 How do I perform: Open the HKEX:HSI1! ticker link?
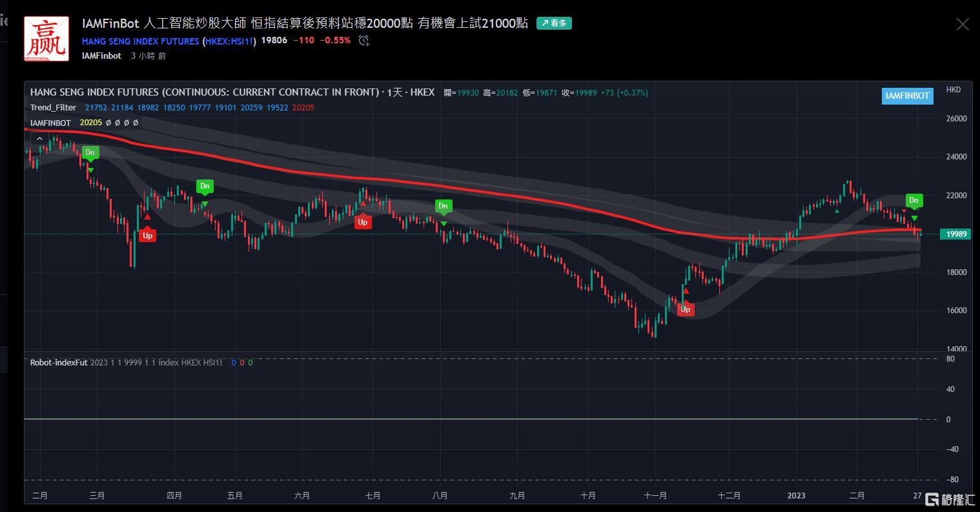(x=229, y=41)
